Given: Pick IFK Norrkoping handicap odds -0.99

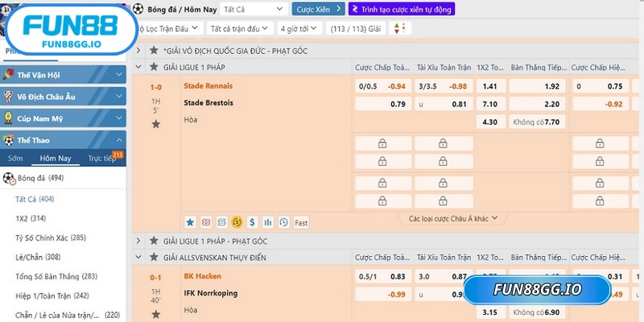Looking at the screenshot, I should [383, 295].
